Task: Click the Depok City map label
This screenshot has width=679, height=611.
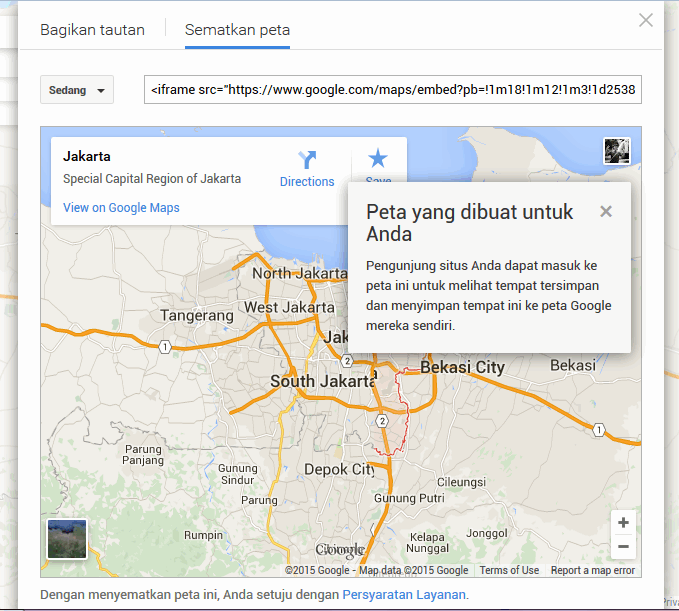Action: pos(340,469)
